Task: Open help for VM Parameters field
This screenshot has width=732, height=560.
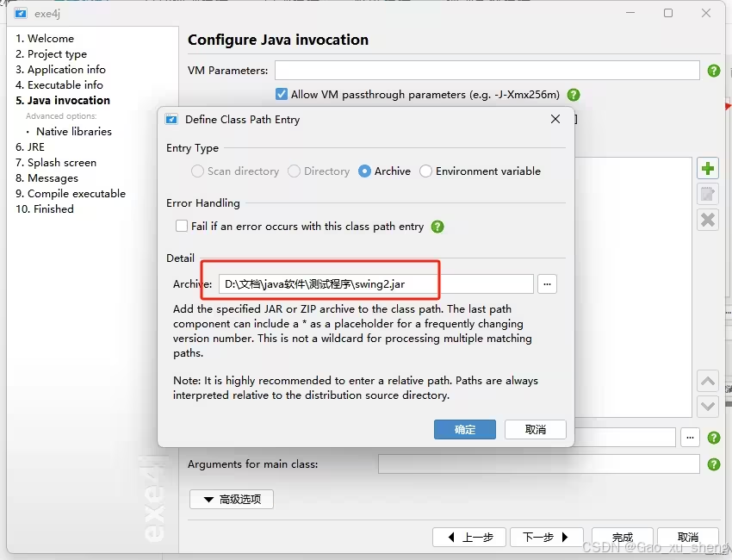Action: coord(714,71)
